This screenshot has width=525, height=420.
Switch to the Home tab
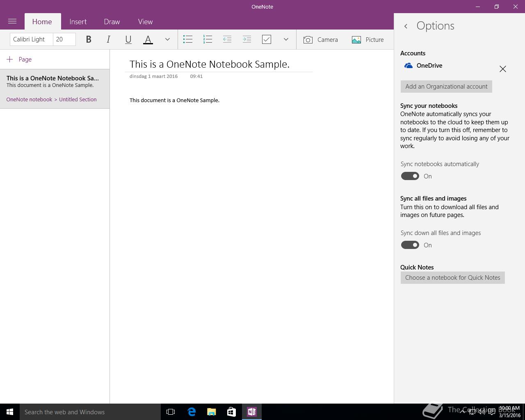pyautogui.click(x=42, y=22)
